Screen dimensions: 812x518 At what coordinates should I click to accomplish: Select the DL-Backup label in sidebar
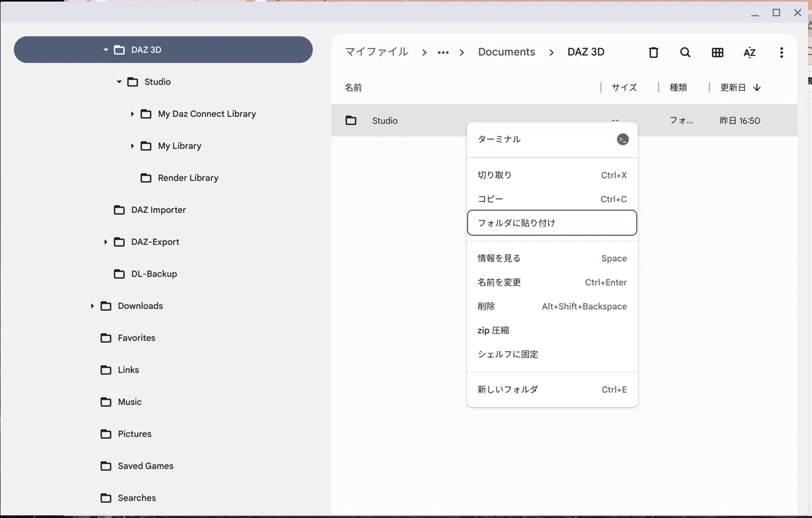pyautogui.click(x=154, y=274)
